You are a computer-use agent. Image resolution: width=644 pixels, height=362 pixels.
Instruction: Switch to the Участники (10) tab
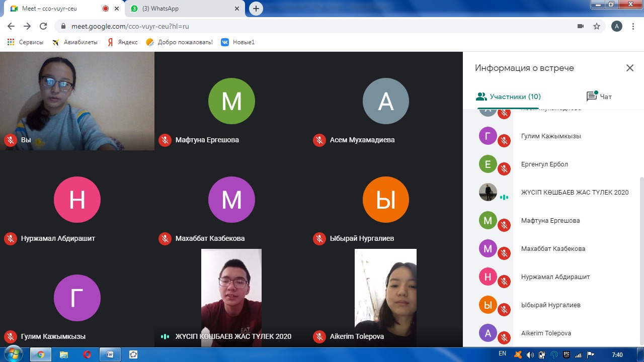click(x=508, y=97)
